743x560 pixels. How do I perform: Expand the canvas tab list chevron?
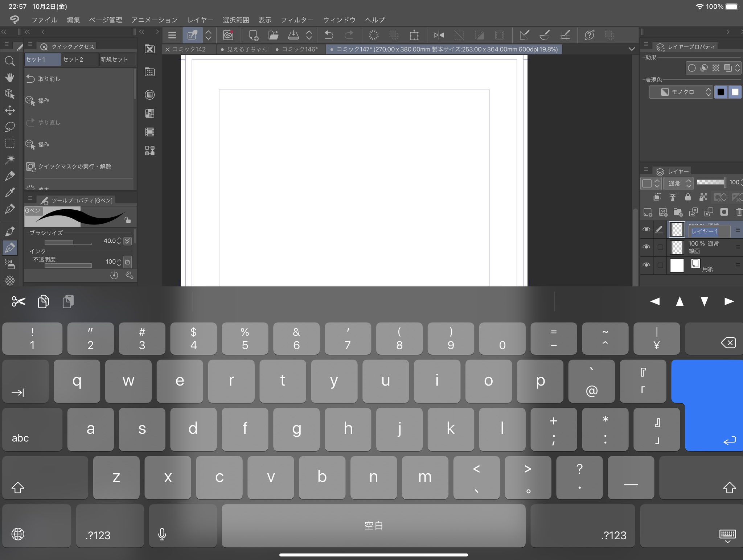coord(632,49)
